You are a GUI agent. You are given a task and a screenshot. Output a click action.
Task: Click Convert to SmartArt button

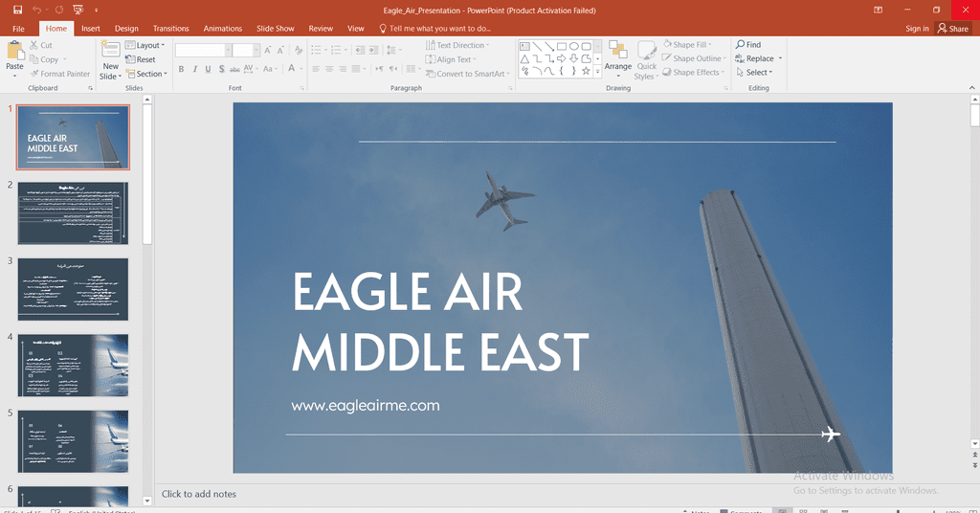click(467, 74)
